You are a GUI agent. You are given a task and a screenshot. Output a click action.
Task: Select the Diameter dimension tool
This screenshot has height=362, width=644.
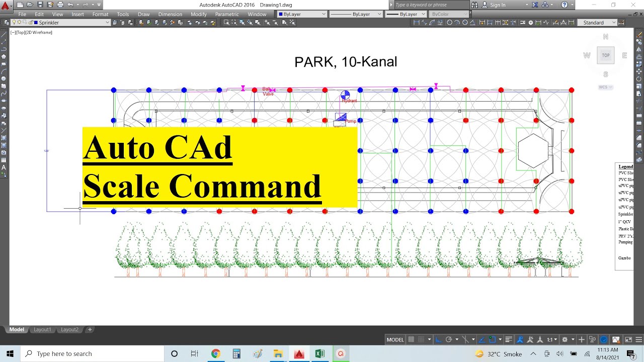pyautogui.click(x=465, y=23)
